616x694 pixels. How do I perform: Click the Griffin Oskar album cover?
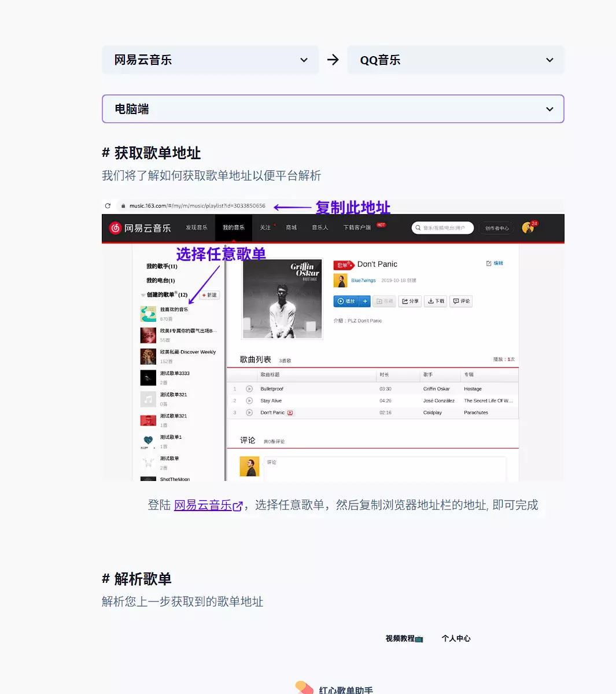(282, 299)
